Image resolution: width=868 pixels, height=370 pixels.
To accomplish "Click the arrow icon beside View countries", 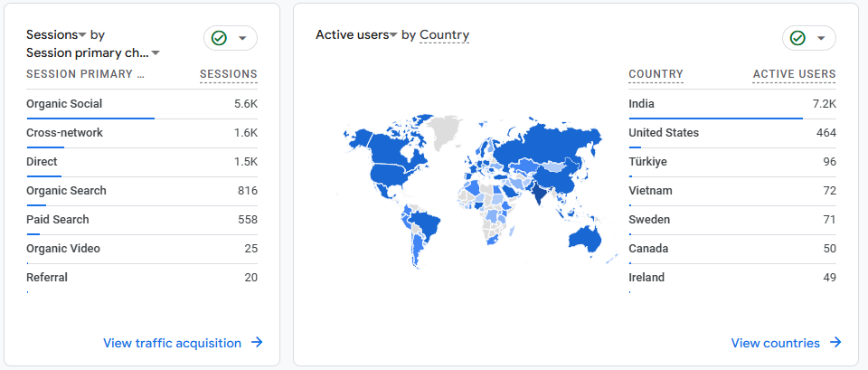I will [835, 343].
